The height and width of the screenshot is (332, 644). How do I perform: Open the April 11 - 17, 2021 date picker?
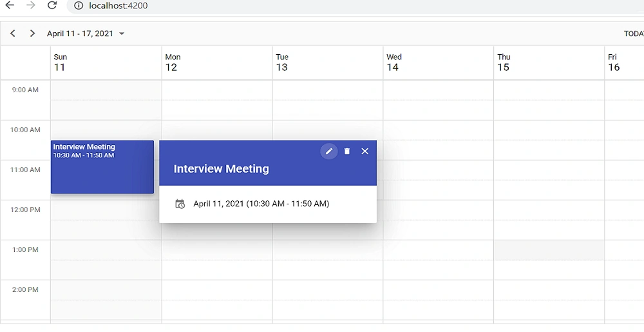pos(86,34)
